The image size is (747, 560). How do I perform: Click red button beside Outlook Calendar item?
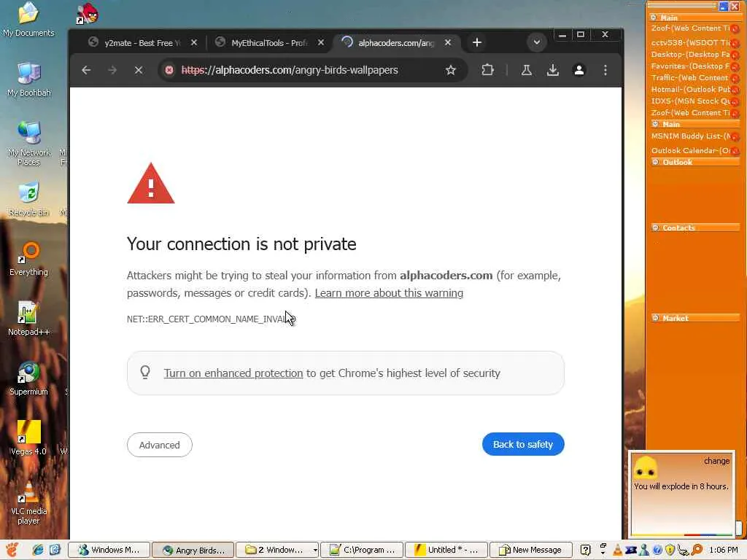pyautogui.click(x=735, y=152)
